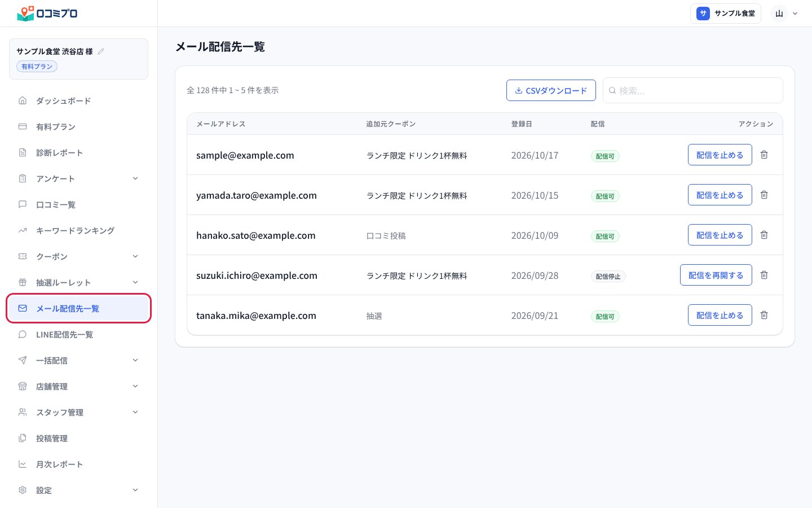Viewport: 812px width, 508px height.
Task: Stop delivery for yamada.taro@example.com
Action: 720,195
